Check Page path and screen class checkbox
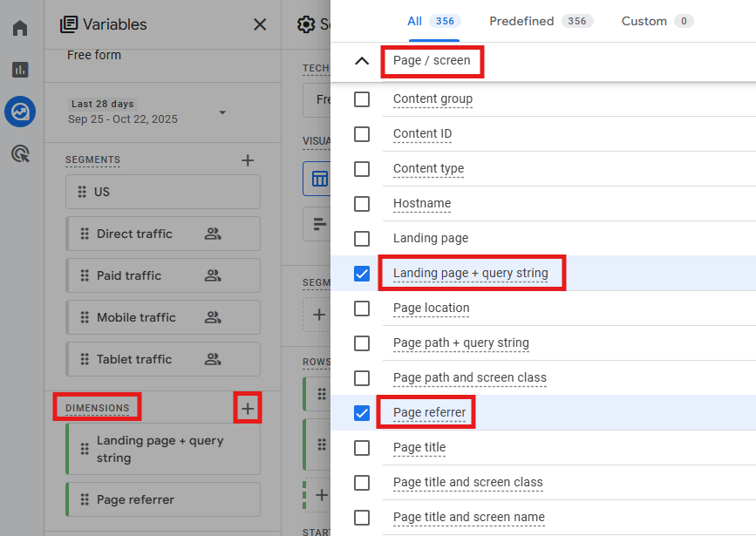This screenshot has height=536, width=756. [x=362, y=378]
